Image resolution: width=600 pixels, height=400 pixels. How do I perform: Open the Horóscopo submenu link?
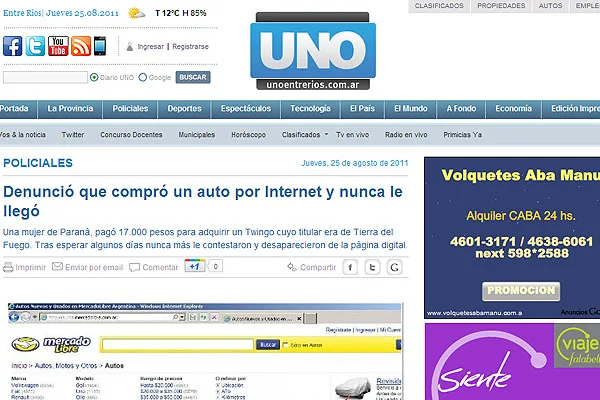point(248,135)
